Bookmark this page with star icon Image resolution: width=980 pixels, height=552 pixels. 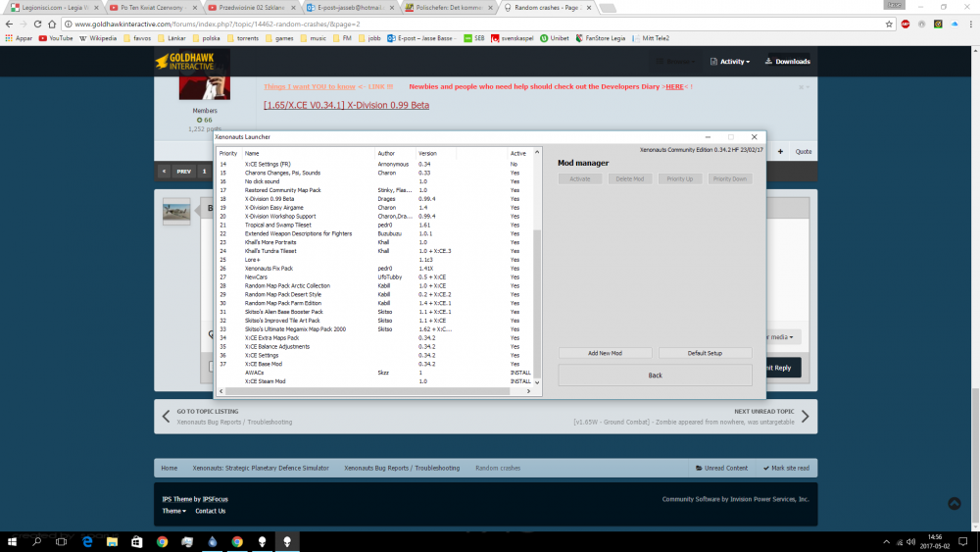click(889, 24)
